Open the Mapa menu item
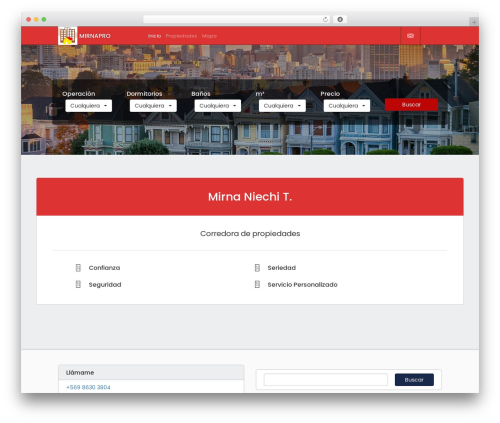The width and height of the screenshot is (500, 423). (x=209, y=36)
